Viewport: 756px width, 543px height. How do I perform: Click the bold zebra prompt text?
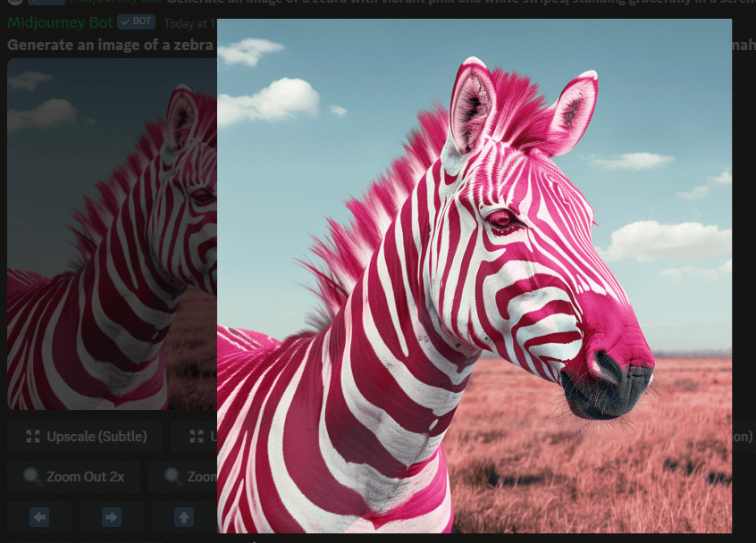click(x=111, y=45)
